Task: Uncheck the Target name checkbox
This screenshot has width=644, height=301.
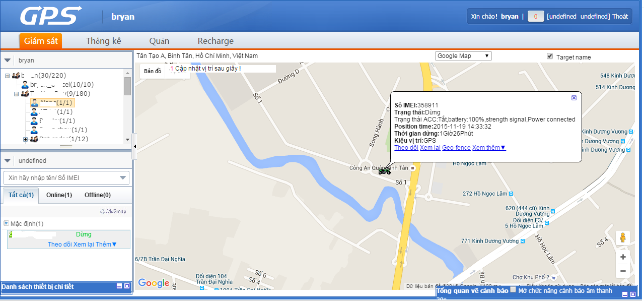Action: [550, 56]
